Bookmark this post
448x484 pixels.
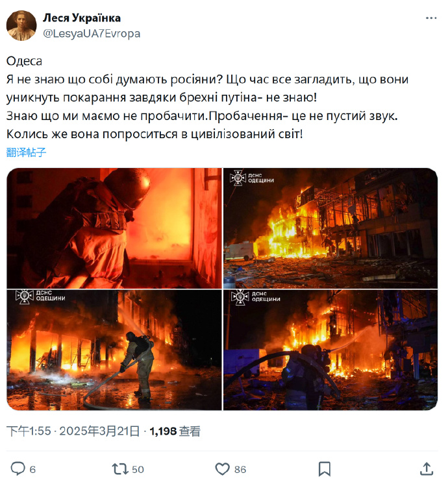pos(325,469)
